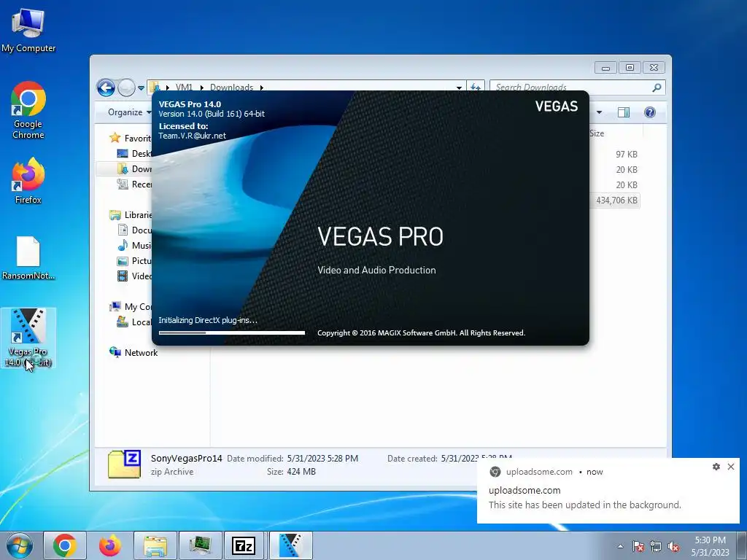Select Libraries in navigation pane
The image size is (747, 560).
pos(131,215)
